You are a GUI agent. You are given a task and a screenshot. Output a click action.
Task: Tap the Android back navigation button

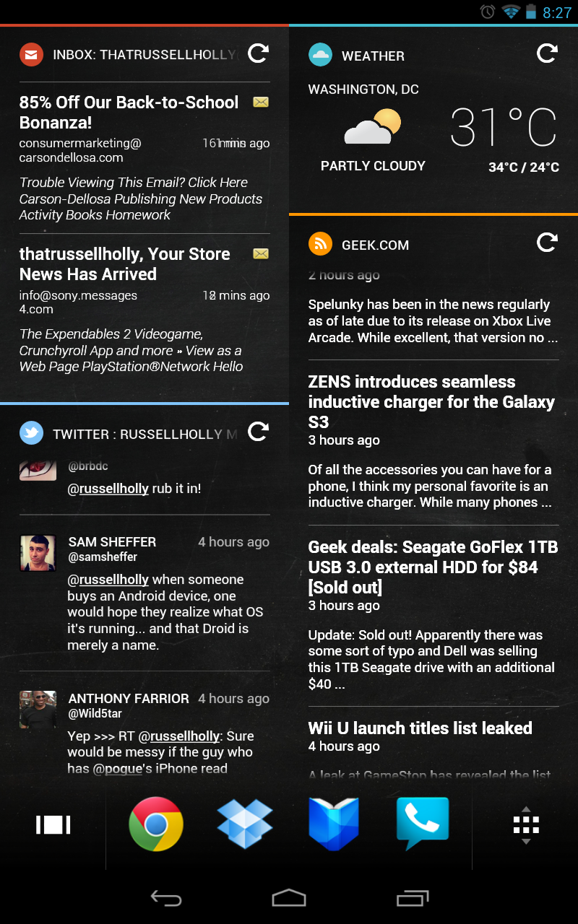tap(165, 898)
